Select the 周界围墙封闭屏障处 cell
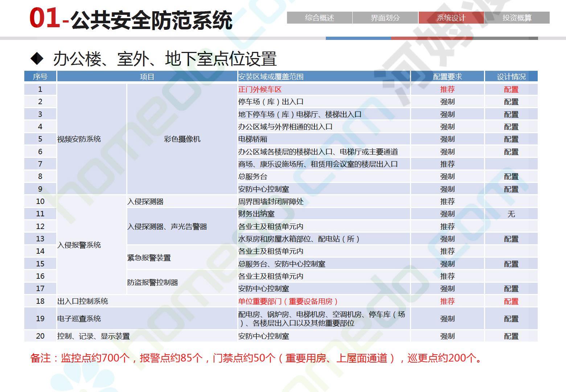 324,201
